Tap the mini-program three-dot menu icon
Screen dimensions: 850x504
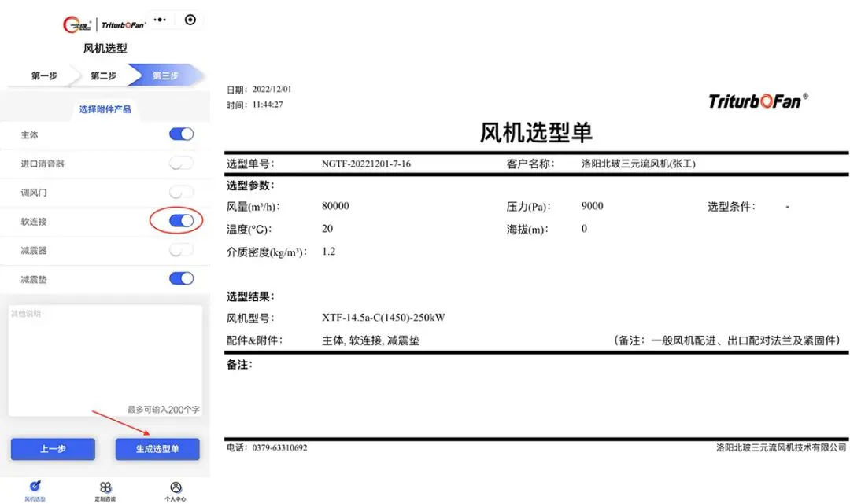[161, 20]
